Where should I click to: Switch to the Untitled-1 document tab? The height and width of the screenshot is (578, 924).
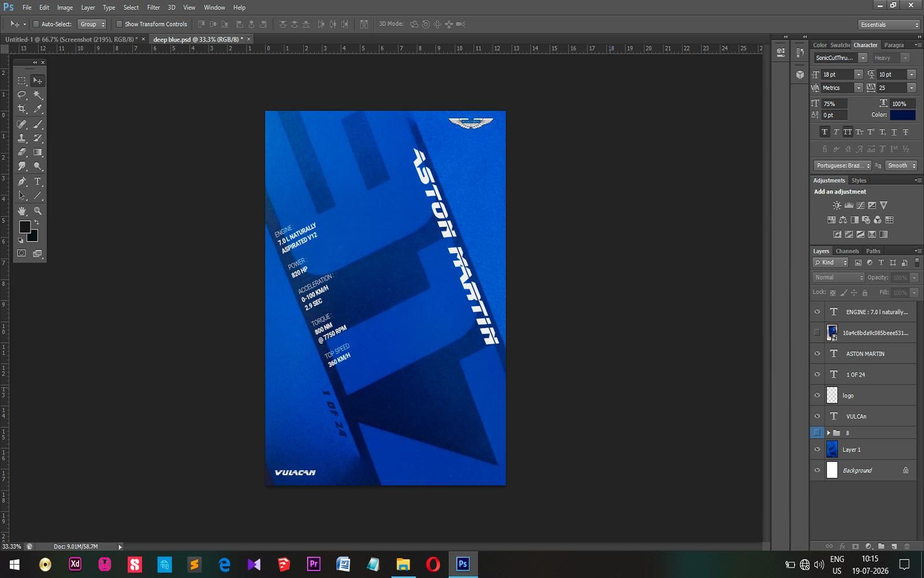tap(72, 39)
